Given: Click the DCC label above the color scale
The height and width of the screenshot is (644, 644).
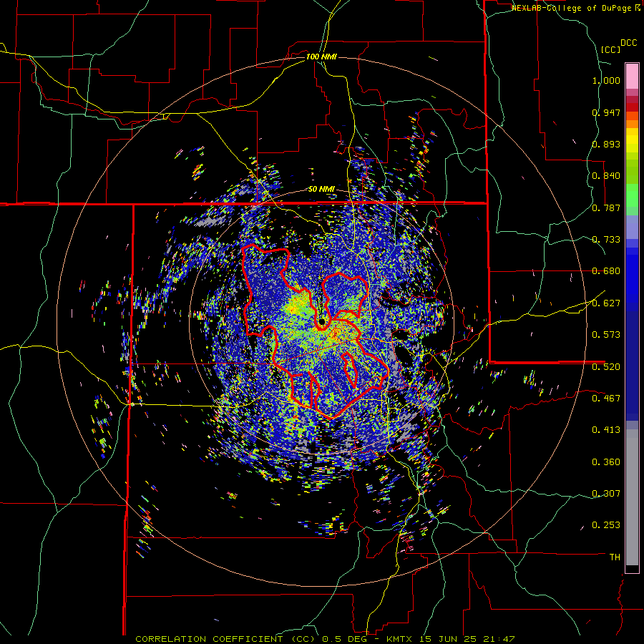Looking at the screenshot, I should point(628,43).
